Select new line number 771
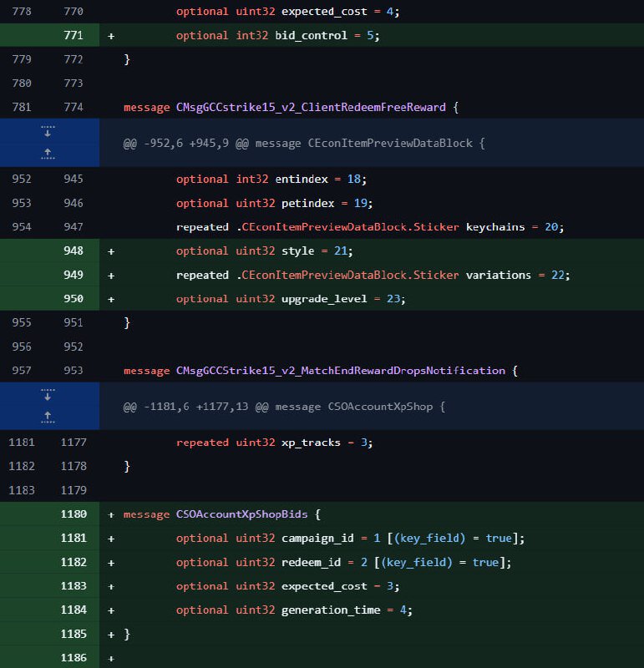 pyautogui.click(x=74, y=36)
